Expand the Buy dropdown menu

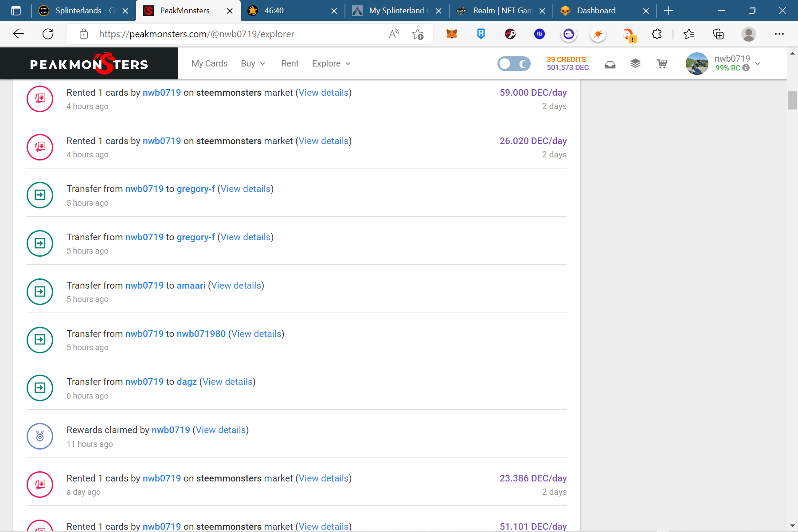point(253,64)
